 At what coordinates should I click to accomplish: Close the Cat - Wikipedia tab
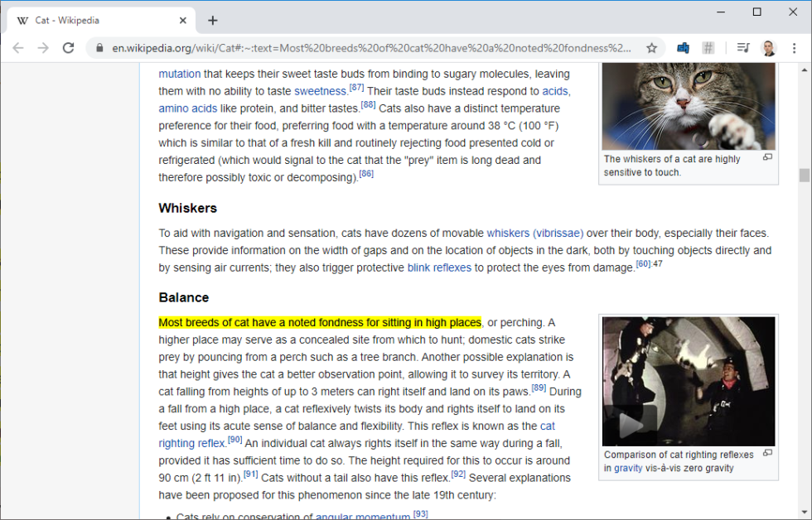point(183,21)
